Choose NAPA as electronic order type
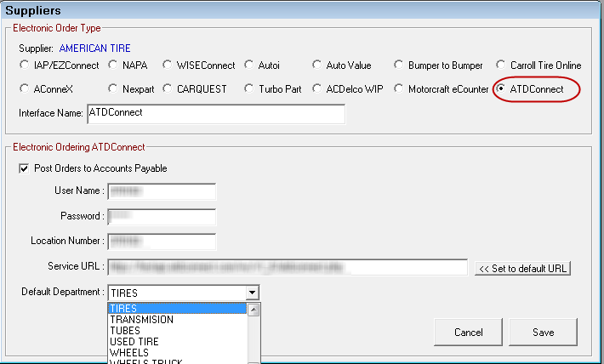Viewport: 604px width, 364px height. pyautogui.click(x=113, y=65)
